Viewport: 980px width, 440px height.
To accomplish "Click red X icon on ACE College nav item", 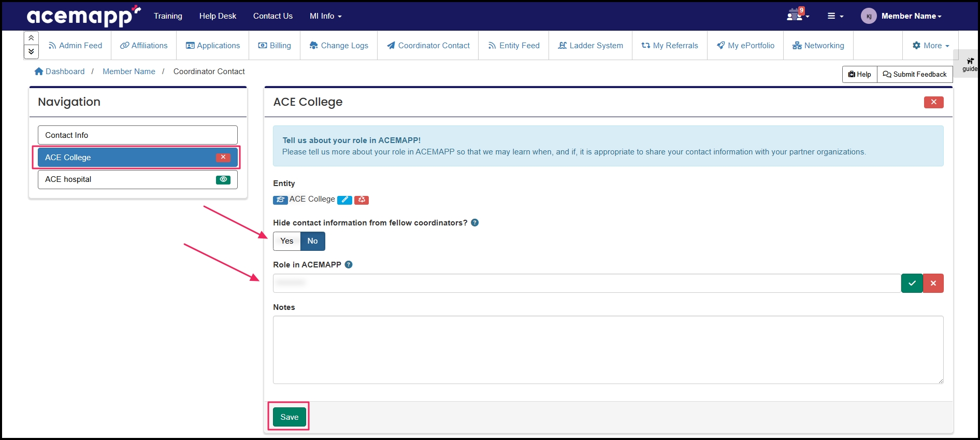I will (x=223, y=157).
